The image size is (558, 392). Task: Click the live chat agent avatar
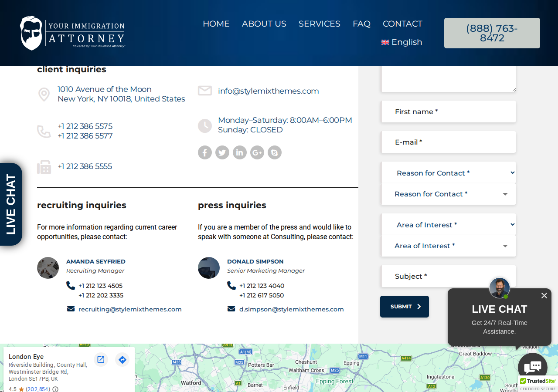click(x=500, y=288)
